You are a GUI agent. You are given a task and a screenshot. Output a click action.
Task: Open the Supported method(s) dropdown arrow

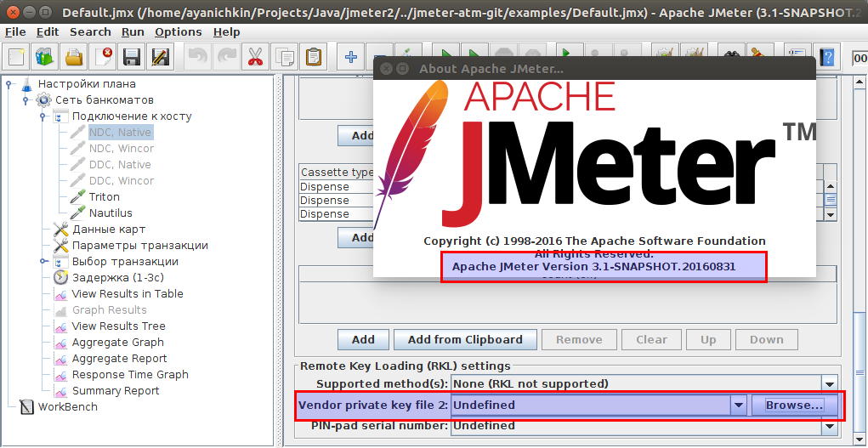(x=829, y=383)
